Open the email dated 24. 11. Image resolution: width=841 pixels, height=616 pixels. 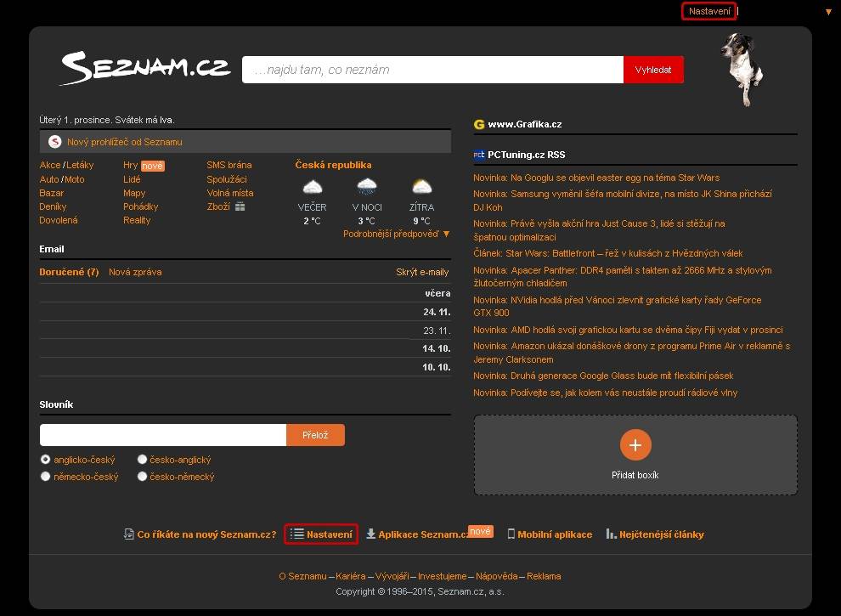click(246, 312)
